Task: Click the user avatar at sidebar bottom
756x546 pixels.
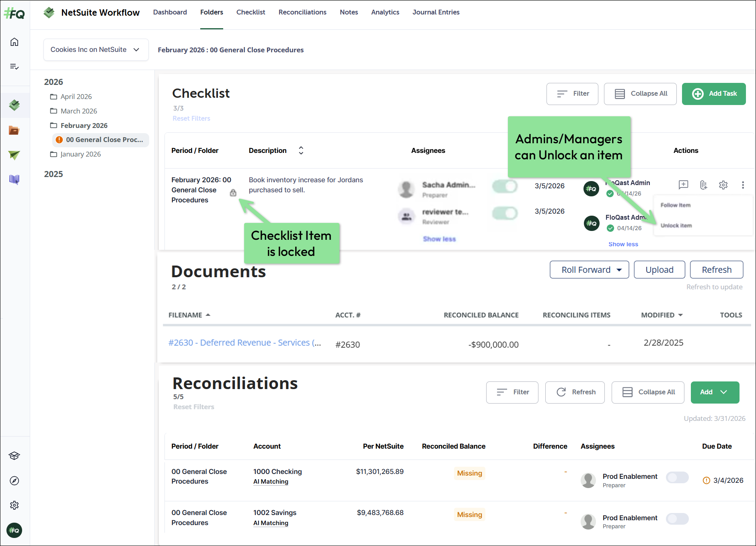Action: pyautogui.click(x=14, y=530)
